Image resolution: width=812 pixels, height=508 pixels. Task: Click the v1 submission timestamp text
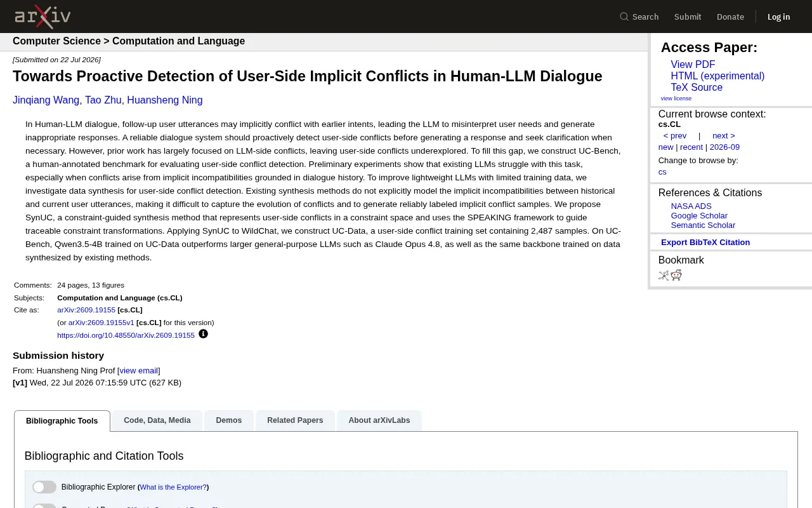97,383
